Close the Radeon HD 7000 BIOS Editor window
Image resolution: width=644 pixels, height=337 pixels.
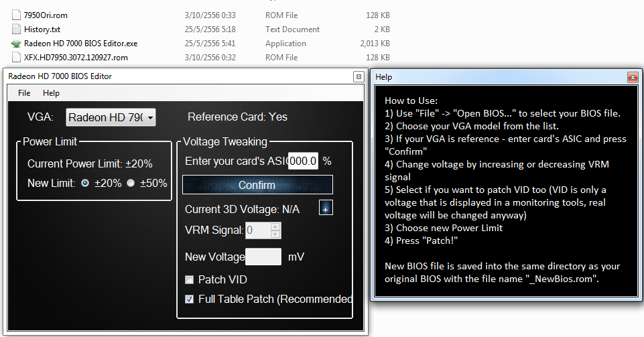point(359,76)
